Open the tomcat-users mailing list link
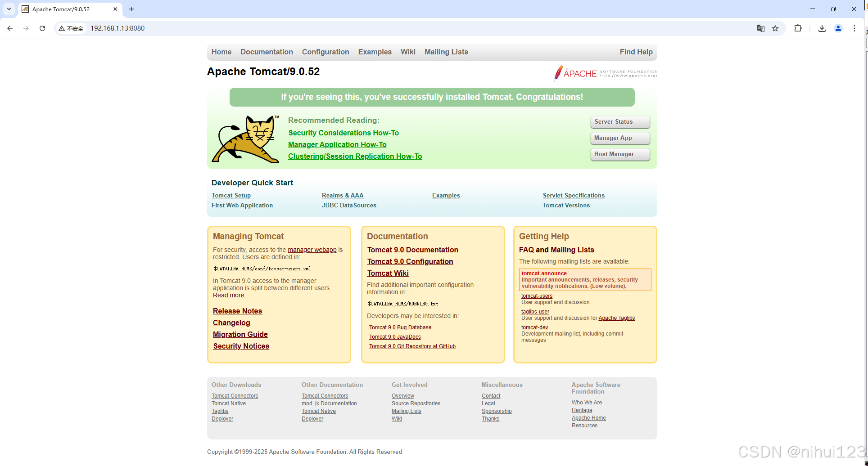 [x=537, y=296]
